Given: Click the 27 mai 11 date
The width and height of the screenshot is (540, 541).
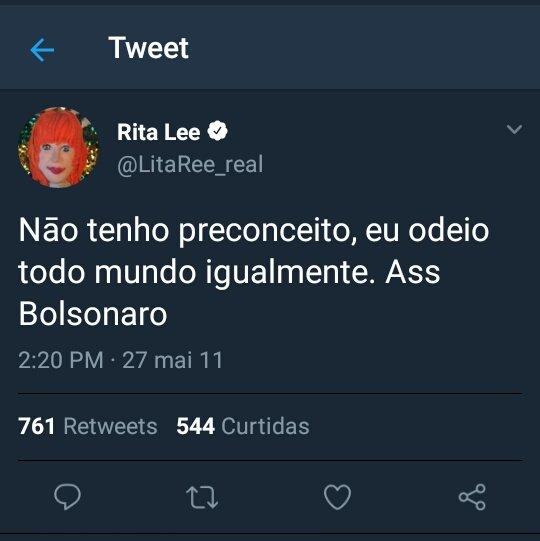Looking at the screenshot, I should click(173, 360).
